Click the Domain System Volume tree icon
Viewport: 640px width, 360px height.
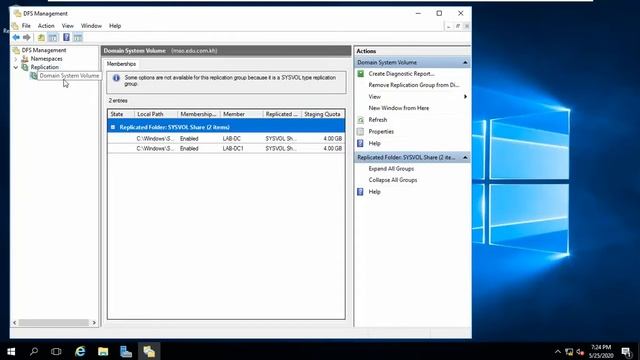click(x=33, y=76)
